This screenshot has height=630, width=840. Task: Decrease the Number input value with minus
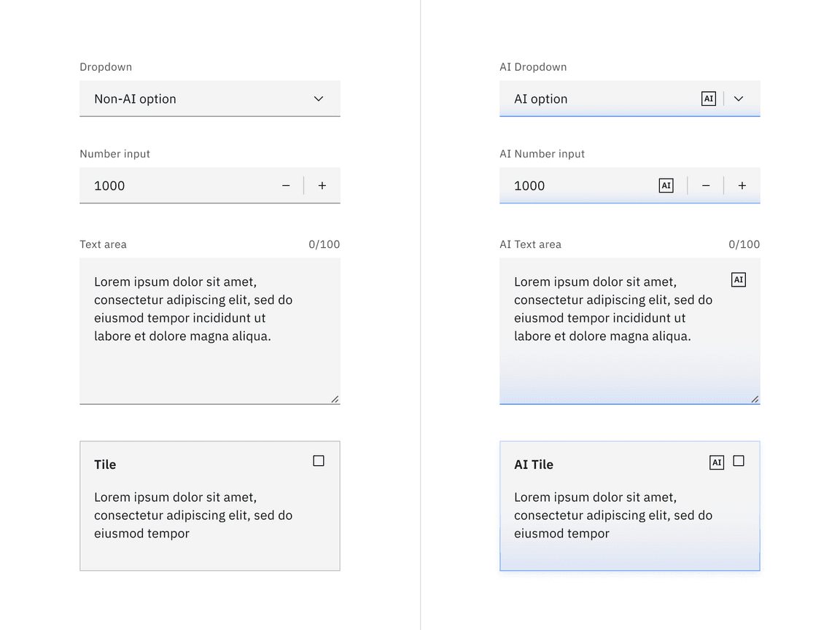point(286,185)
